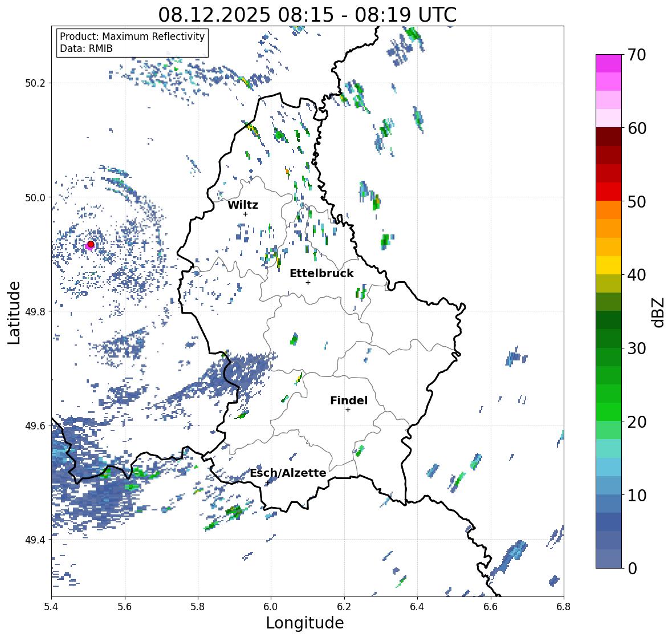Click the 50 value on colorbar
The width and height of the screenshot is (672, 637).
(637, 201)
